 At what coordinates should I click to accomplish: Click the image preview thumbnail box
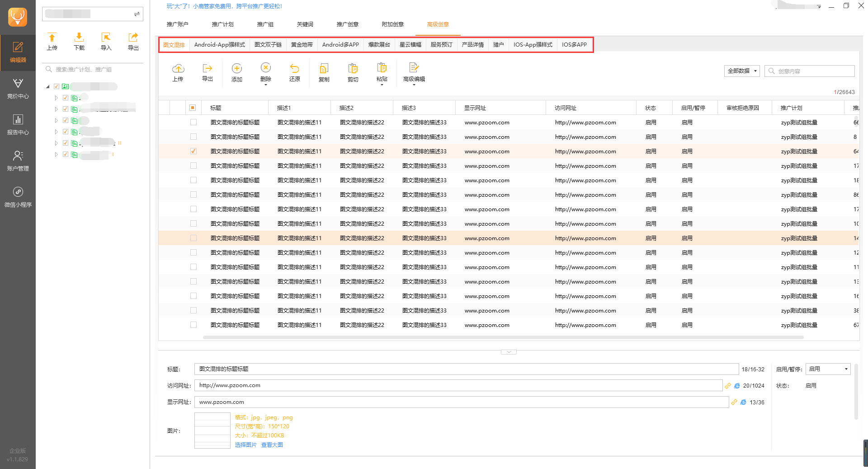click(x=212, y=431)
